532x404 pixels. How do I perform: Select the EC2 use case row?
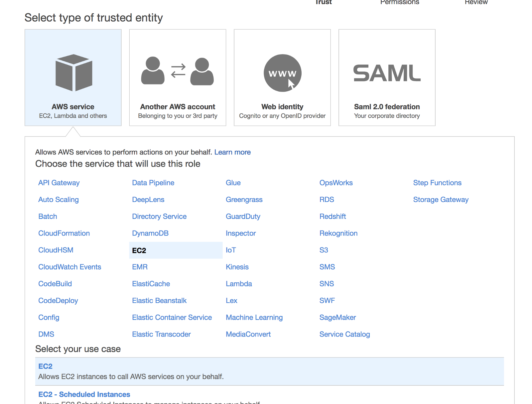[269, 371]
